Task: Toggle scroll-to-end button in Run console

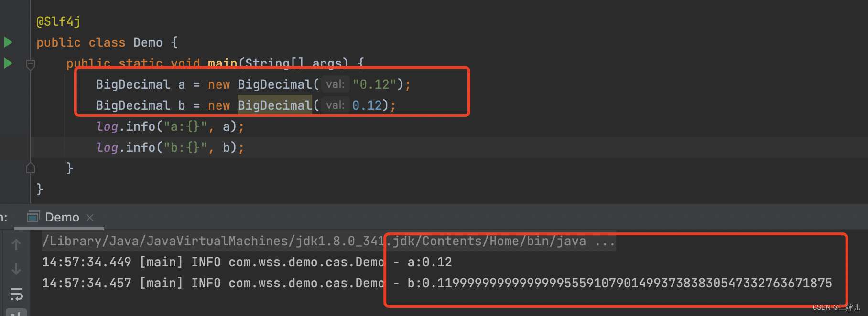Action: click(16, 313)
